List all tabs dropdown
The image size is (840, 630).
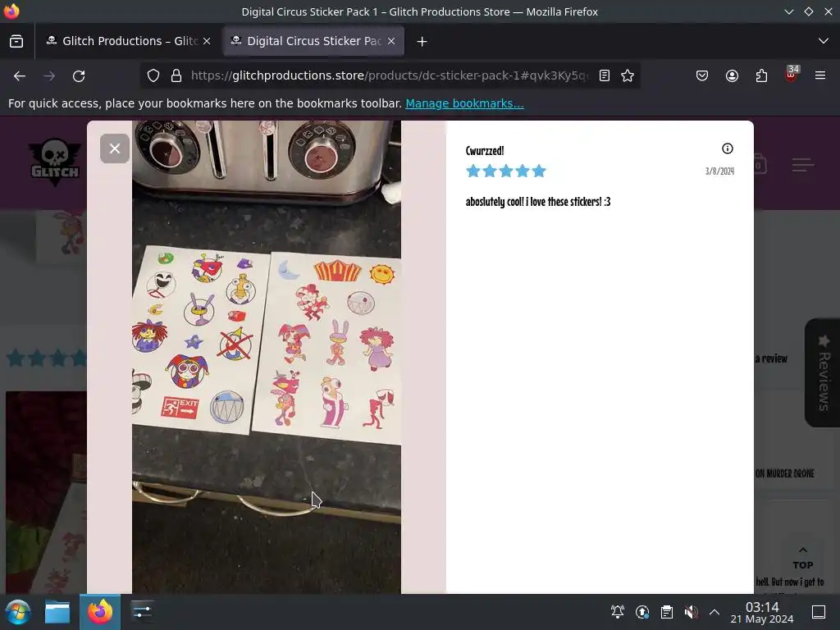pyautogui.click(x=824, y=41)
